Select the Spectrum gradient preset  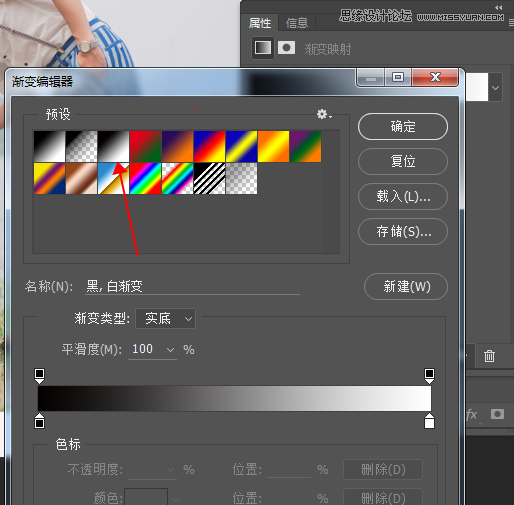click(x=145, y=178)
